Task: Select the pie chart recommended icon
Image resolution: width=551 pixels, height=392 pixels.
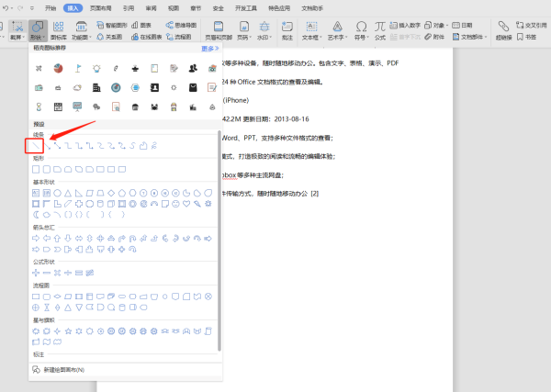Action: 58,68
